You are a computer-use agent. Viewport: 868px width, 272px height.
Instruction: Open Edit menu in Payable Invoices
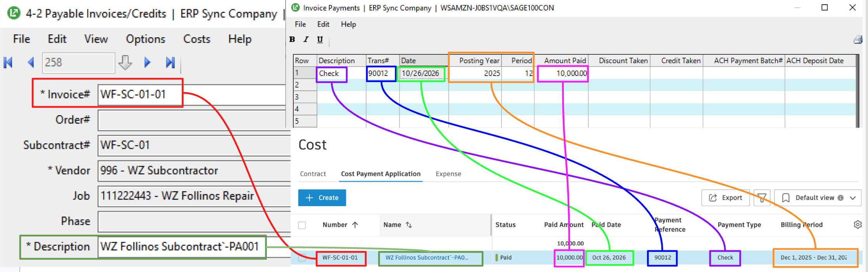57,39
